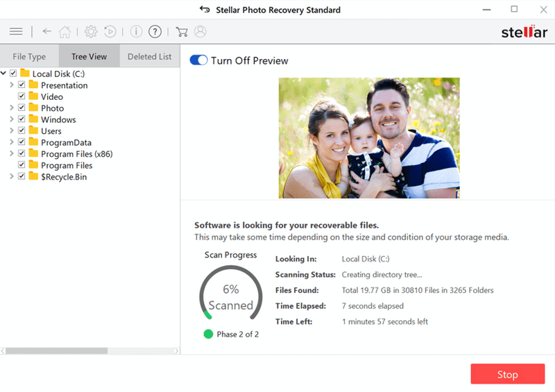The width and height of the screenshot is (555, 392).
Task: Uncheck the Users folder checkbox
Action: tap(22, 130)
